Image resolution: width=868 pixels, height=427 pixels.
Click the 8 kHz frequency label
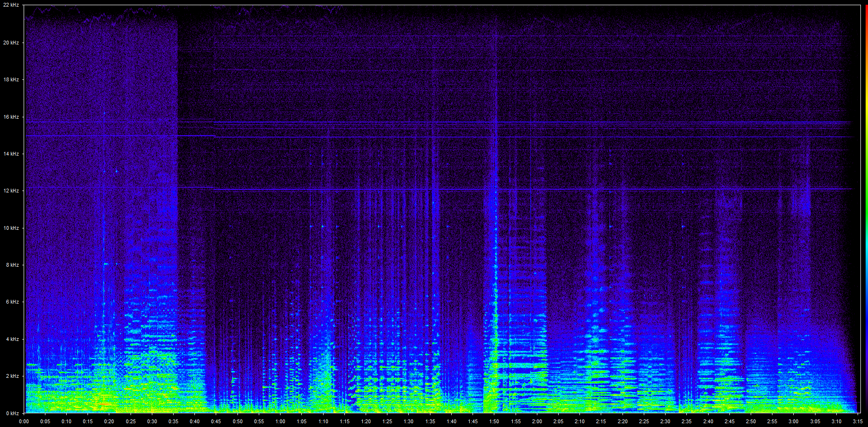point(12,265)
